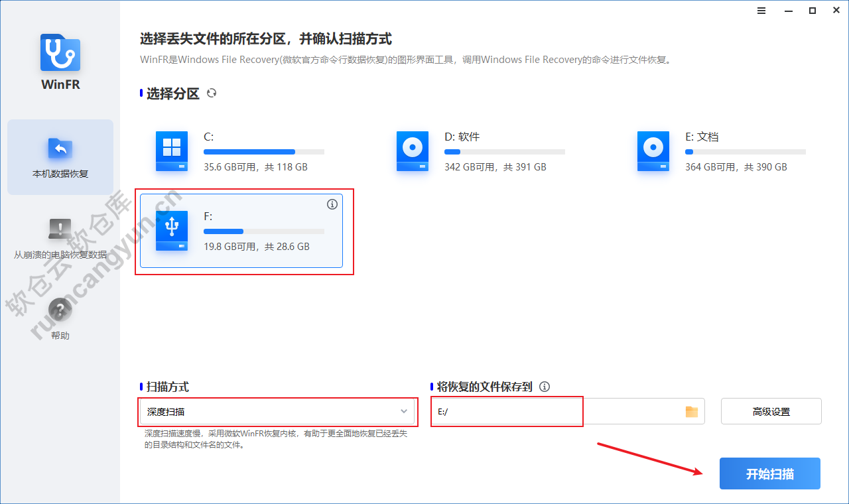
Task: Click the E: 文档 usage bar
Action: (746, 152)
